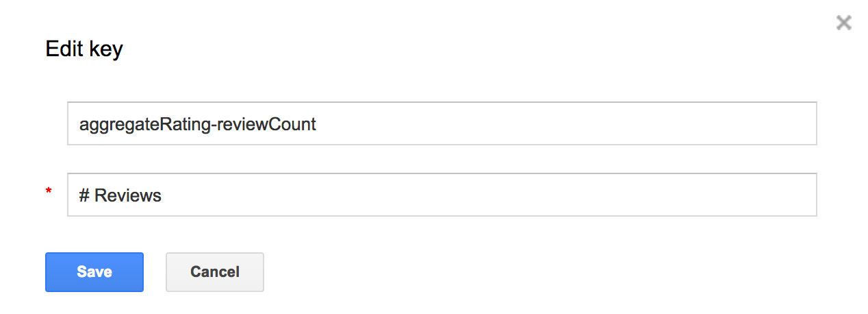This screenshot has height=314, width=868.
Task: Save the edited key
Action: pyautogui.click(x=94, y=272)
